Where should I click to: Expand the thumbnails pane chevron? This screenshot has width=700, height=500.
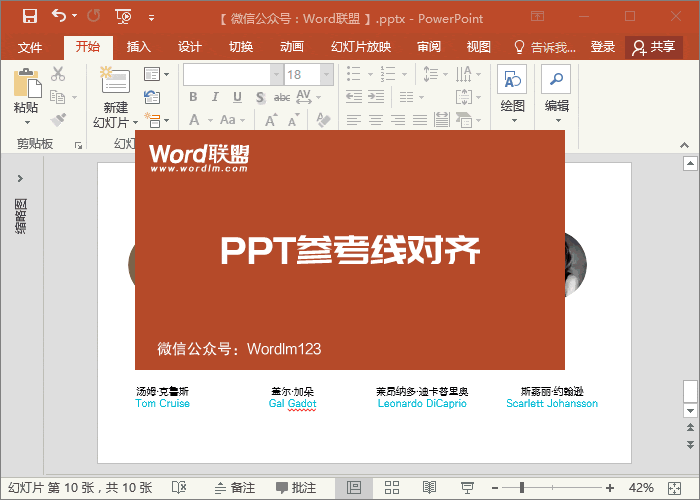pyautogui.click(x=20, y=179)
